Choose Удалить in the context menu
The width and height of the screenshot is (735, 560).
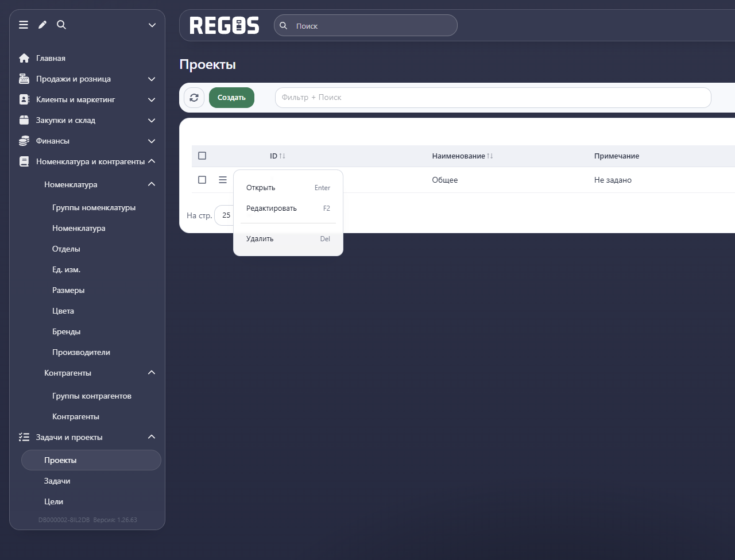point(288,239)
